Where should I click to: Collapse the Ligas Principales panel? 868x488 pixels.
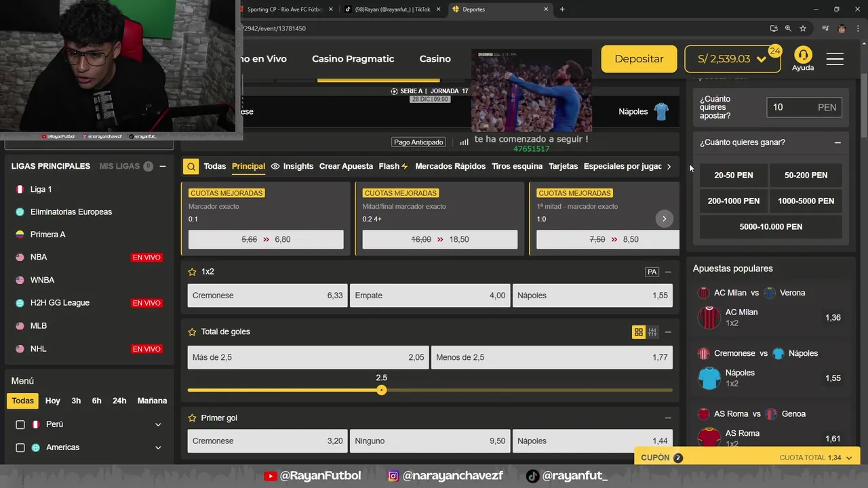[163, 166]
